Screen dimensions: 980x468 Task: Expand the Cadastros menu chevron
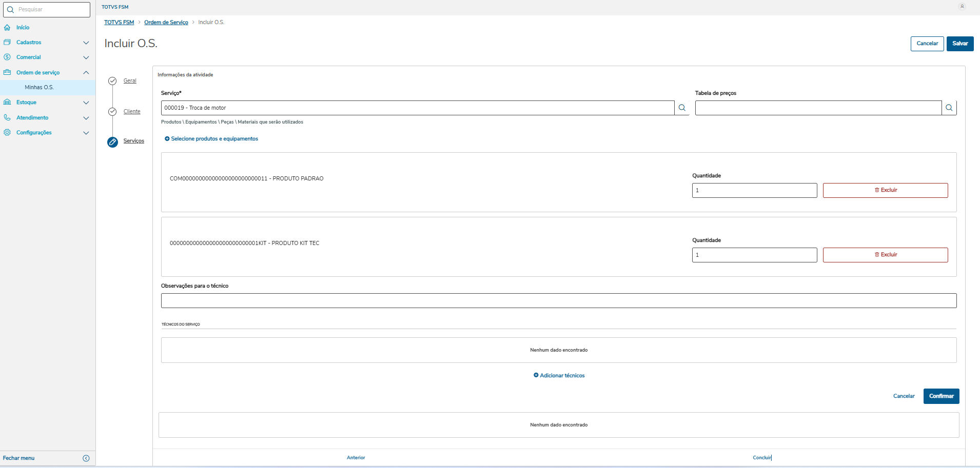point(86,43)
